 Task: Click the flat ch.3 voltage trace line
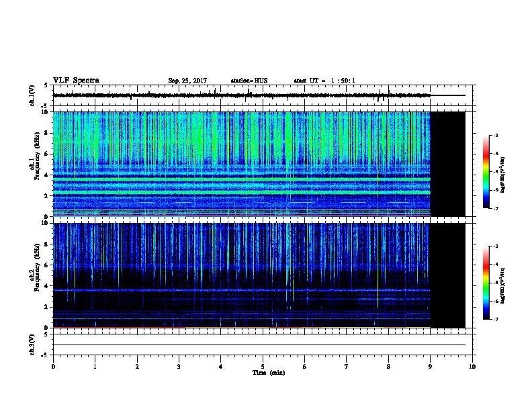(x=259, y=345)
